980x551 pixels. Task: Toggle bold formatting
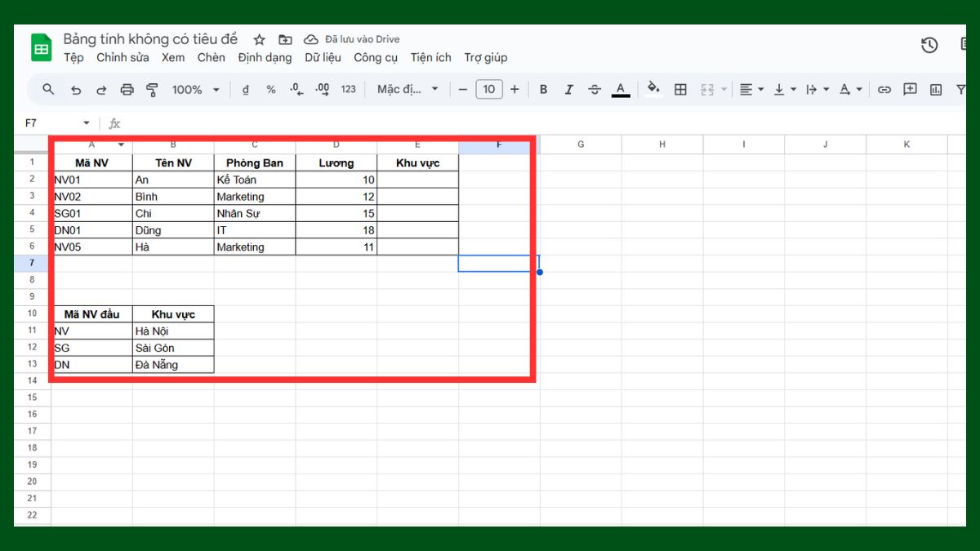pyautogui.click(x=544, y=89)
